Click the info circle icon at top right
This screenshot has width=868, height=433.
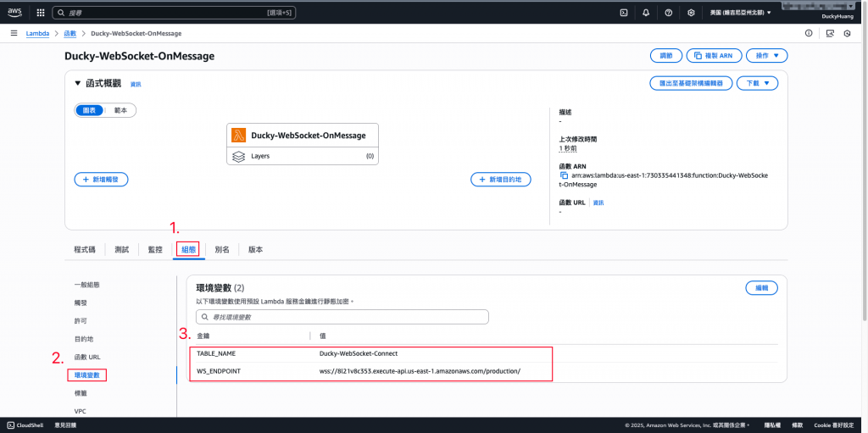pyautogui.click(x=809, y=33)
